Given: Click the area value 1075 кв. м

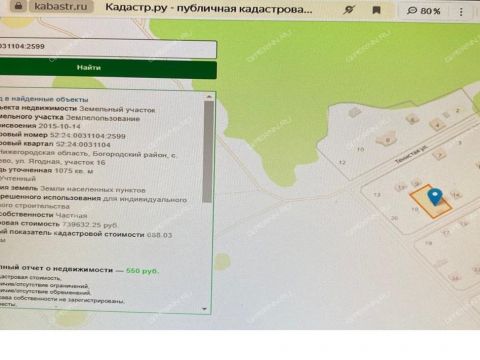Looking at the screenshot, I should tap(74, 171).
